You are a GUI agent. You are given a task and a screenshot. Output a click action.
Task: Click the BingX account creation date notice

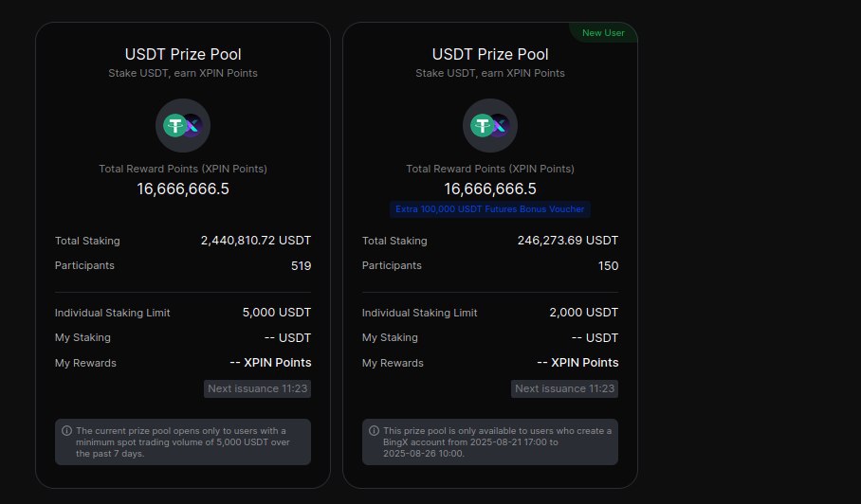tap(490, 442)
